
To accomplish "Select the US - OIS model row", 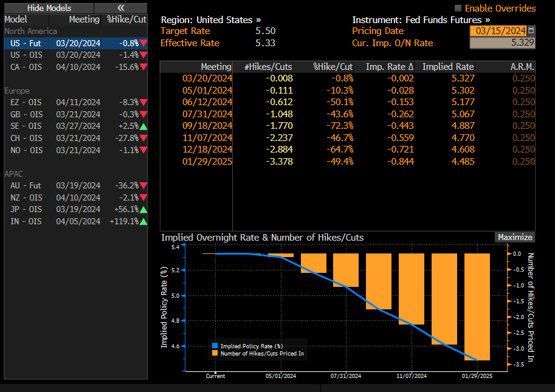I will (26, 55).
